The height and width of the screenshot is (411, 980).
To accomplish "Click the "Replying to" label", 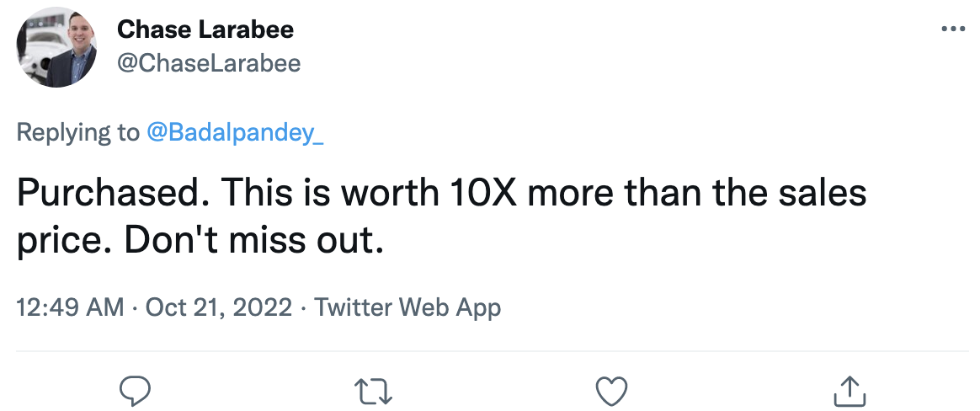I will pyautogui.click(x=77, y=133).
